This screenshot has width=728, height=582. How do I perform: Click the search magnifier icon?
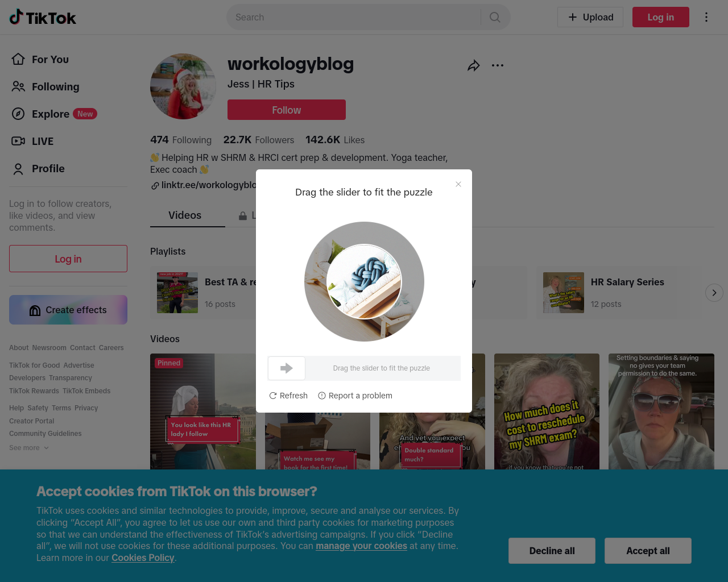click(x=495, y=17)
